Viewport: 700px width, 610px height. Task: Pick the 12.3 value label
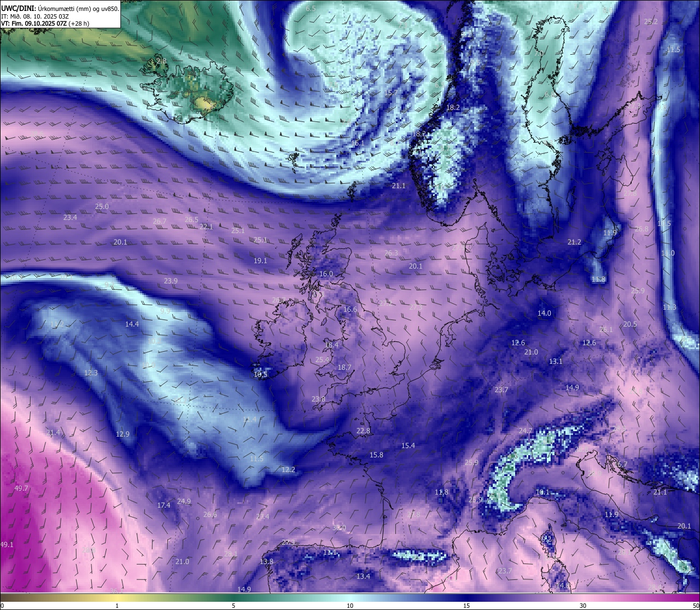(x=91, y=373)
